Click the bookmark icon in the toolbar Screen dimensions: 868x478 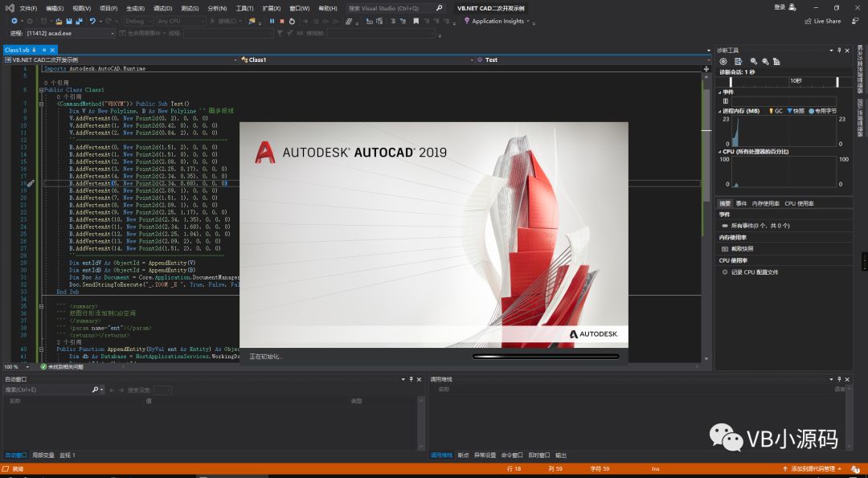[x=416, y=21]
